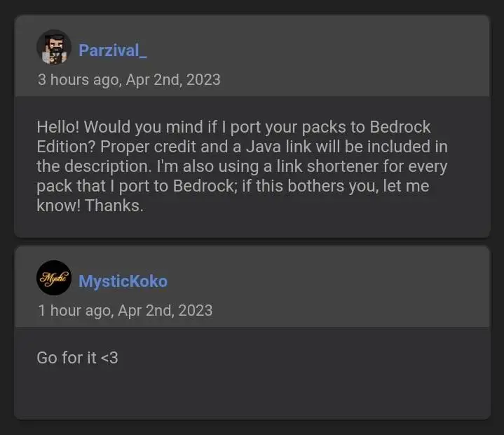The width and height of the screenshot is (504, 435).
Task: Open the MysticKoko profile link
Action: click(123, 281)
